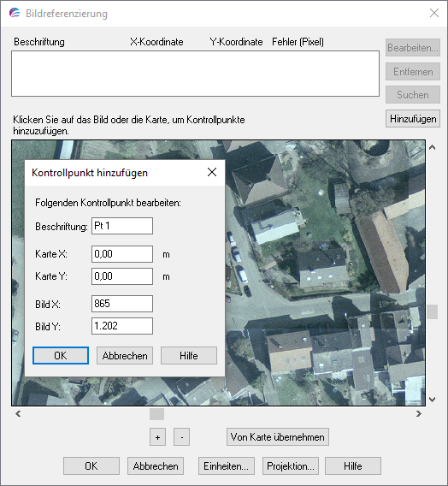448x486 pixels.
Task: Click the horizontal scrollbar thumb
Action: point(156,414)
